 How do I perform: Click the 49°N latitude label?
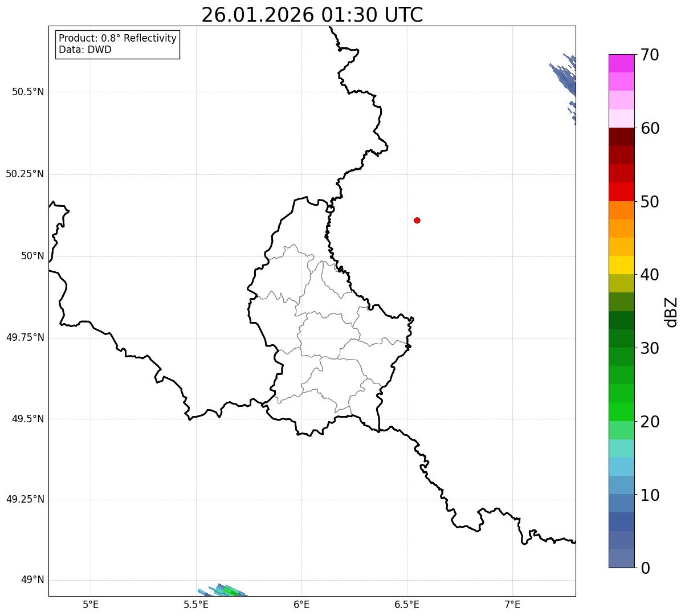tap(32, 580)
